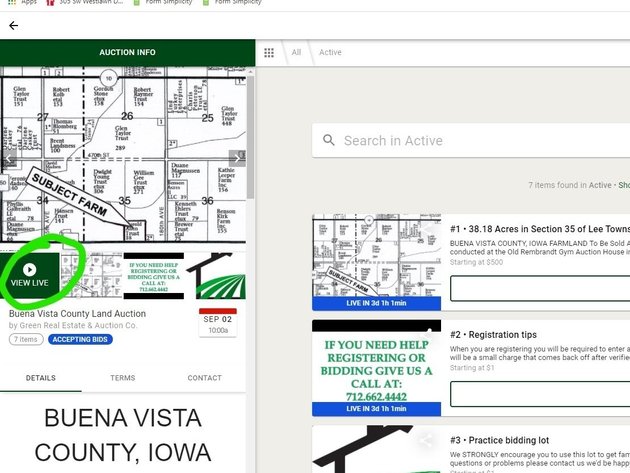
Task: Select the All breadcrumb filter
Action: pos(296,52)
